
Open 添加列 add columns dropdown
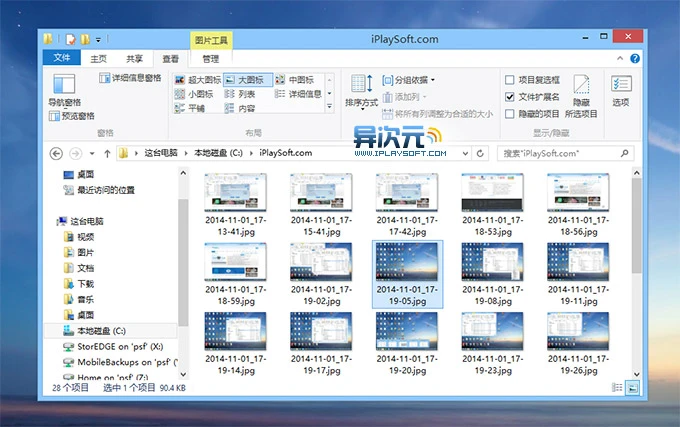tap(404, 97)
